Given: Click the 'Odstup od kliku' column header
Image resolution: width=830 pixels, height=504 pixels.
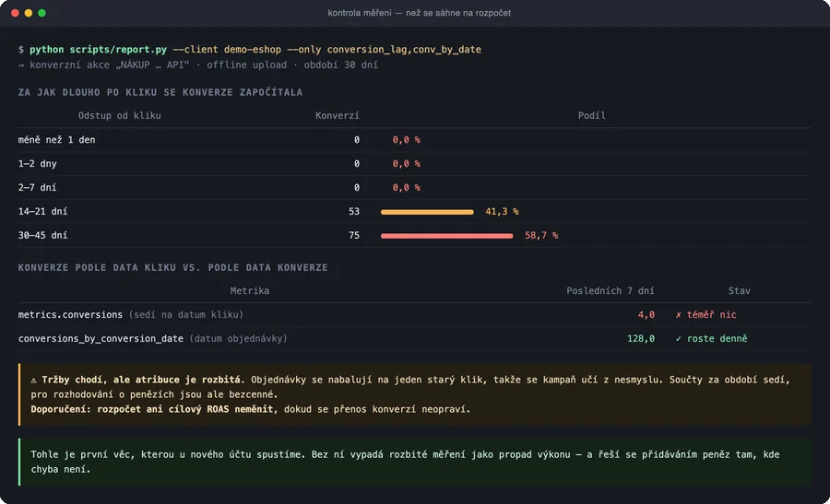Looking at the screenshot, I should 120,115.
